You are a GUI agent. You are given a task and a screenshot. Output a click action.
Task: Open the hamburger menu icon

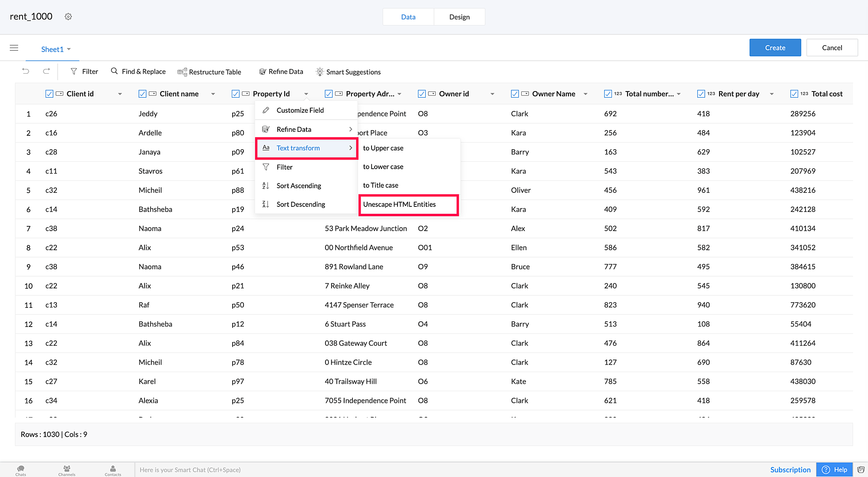(14, 48)
